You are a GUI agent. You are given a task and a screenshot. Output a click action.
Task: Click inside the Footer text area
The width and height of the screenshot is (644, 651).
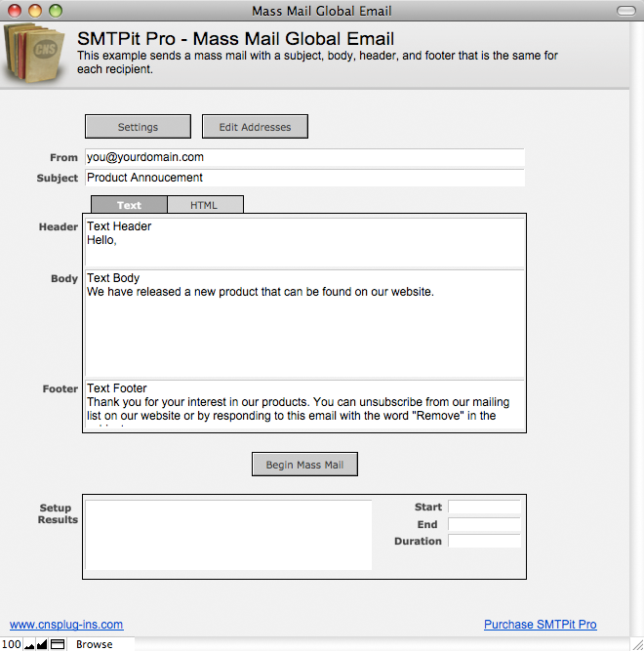pos(304,404)
